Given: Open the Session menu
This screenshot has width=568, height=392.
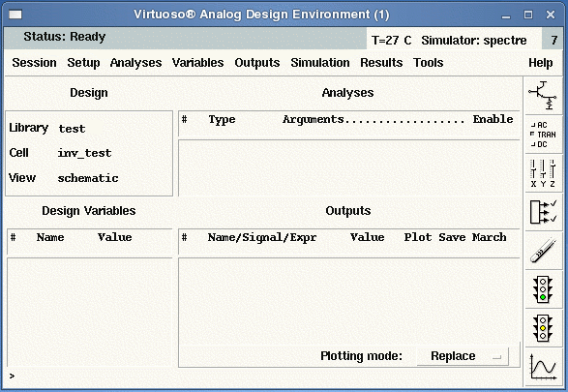Looking at the screenshot, I should coord(35,63).
